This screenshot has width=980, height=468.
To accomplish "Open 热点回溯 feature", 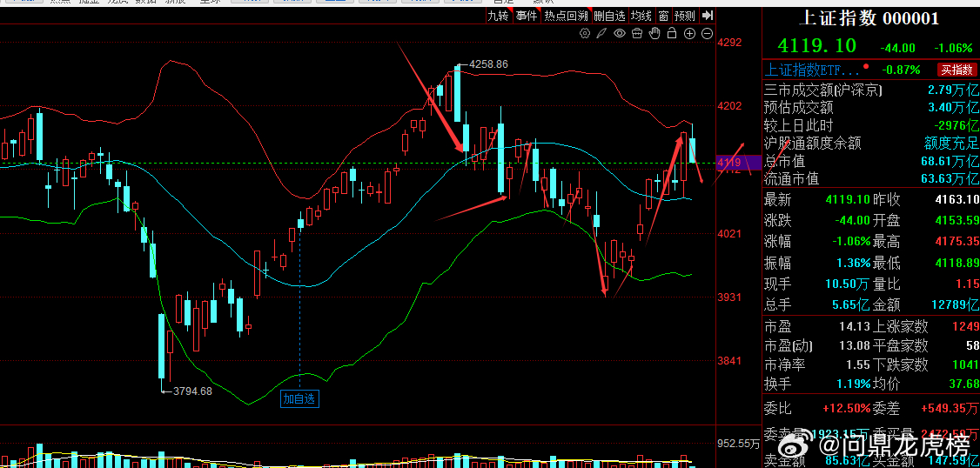I will click(565, 17).
